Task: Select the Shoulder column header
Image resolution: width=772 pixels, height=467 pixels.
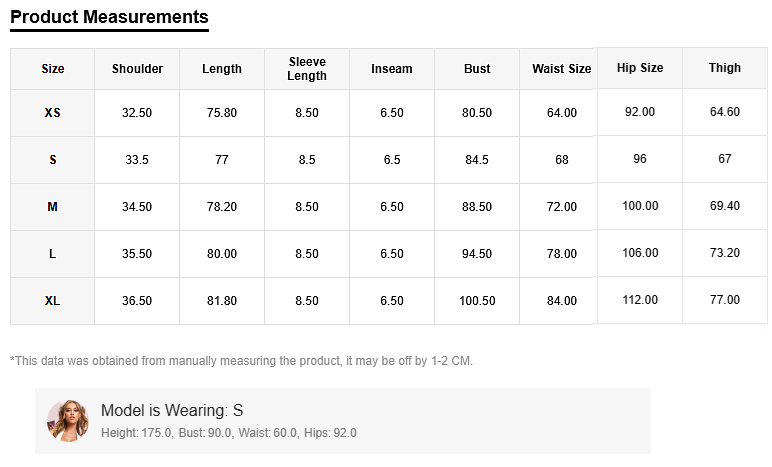Action: tap(137, 69)
